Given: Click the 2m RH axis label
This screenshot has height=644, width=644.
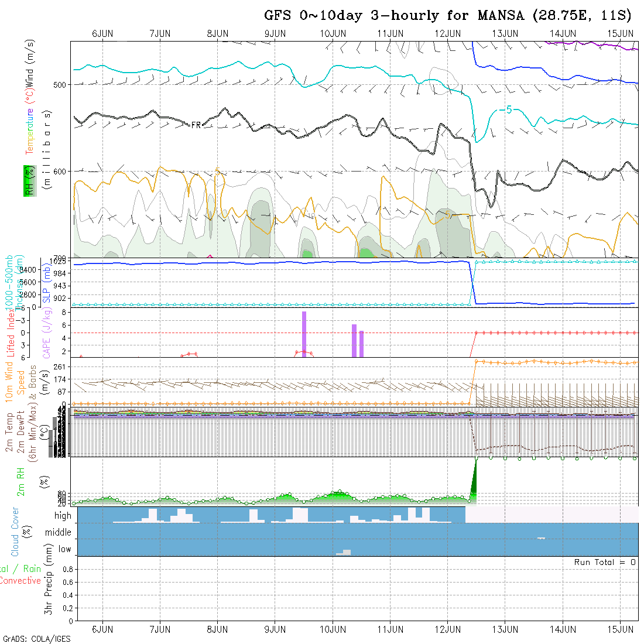Looking at the screenshot, I should coord(20,481).
